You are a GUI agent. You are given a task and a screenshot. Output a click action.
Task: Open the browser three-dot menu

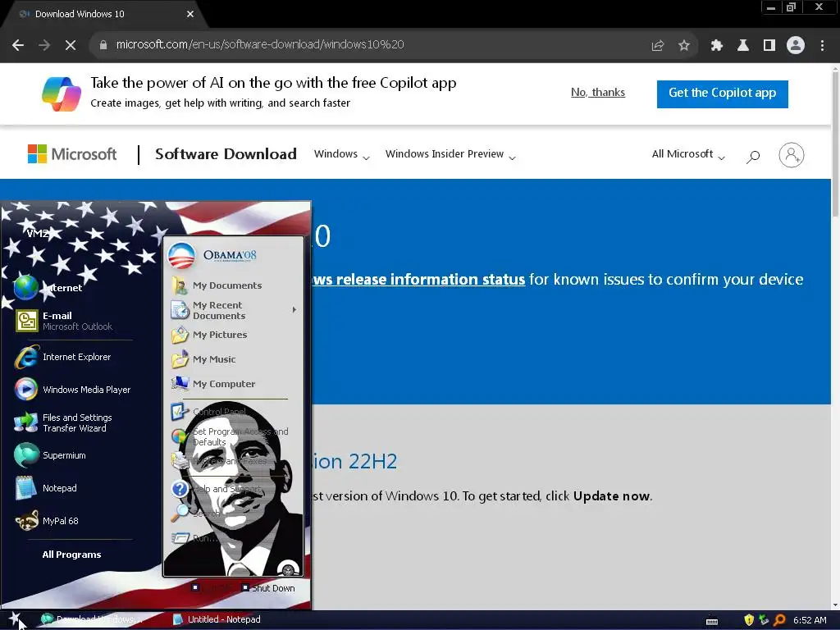click(822, 46)
